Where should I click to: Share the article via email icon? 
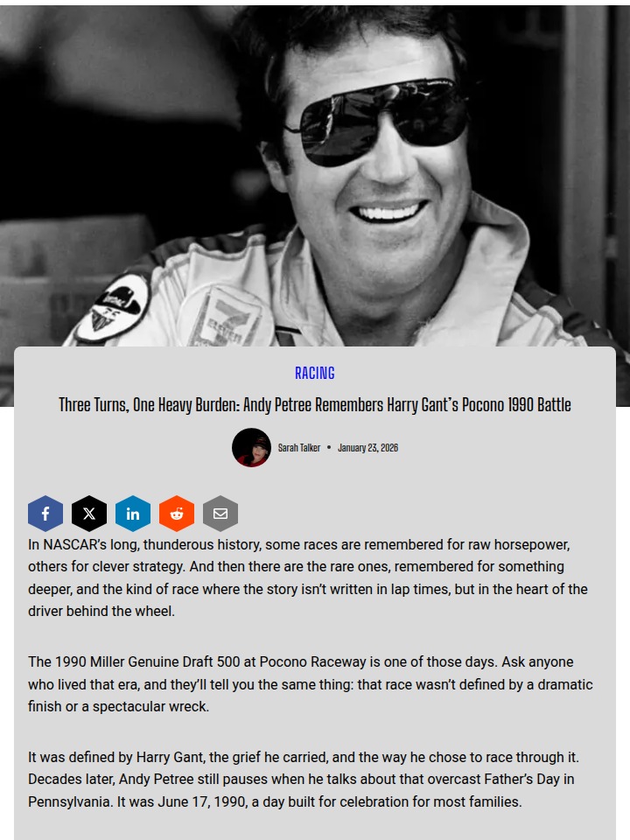tap(220, 514)
